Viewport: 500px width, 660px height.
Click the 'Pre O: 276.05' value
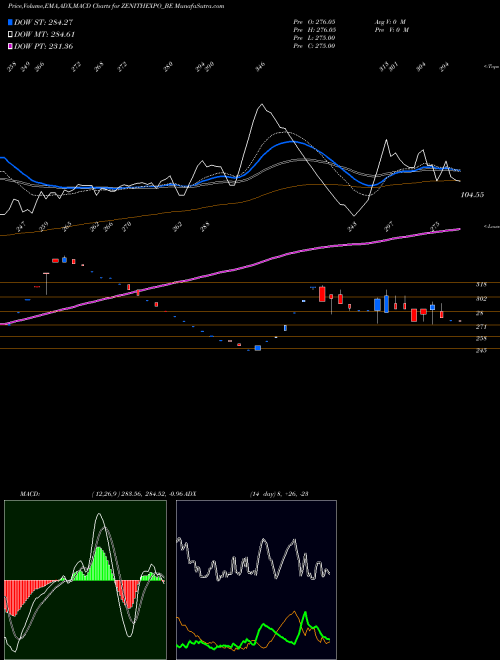pyautogui.click(x=314, y=22)
